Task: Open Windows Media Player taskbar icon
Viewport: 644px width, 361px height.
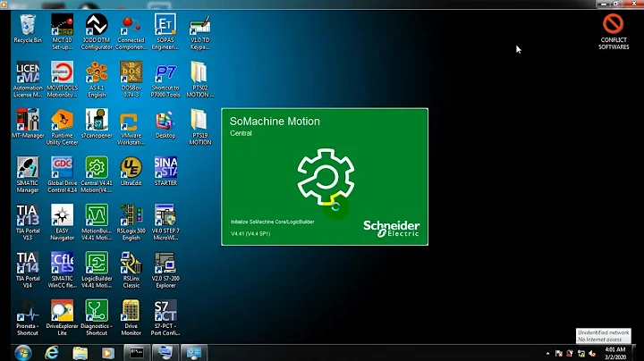Action: [x=108, y=353]
